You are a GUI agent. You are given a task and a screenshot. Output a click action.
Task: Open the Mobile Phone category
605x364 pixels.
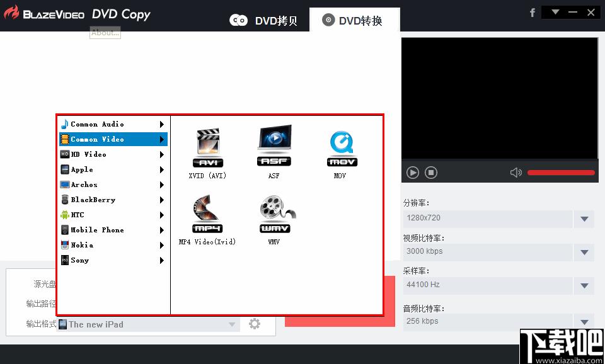click(113, 230)
